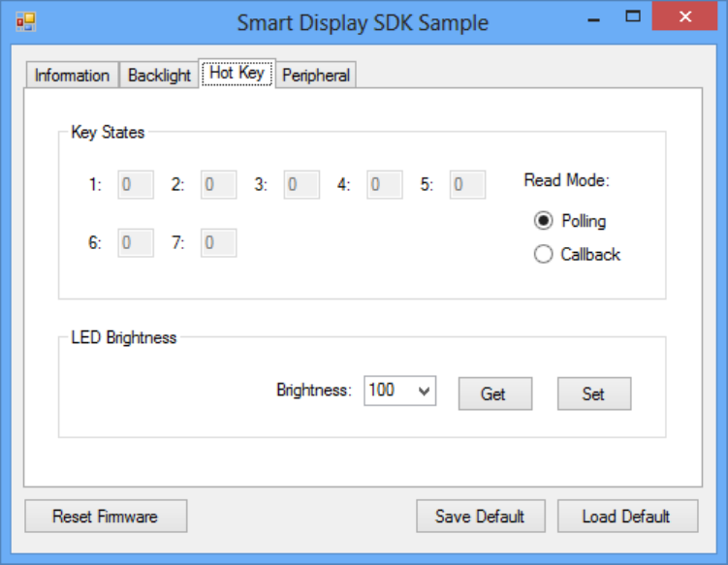Click the "Read Mode:" label

pyautogui.click(x=566, y=179)
